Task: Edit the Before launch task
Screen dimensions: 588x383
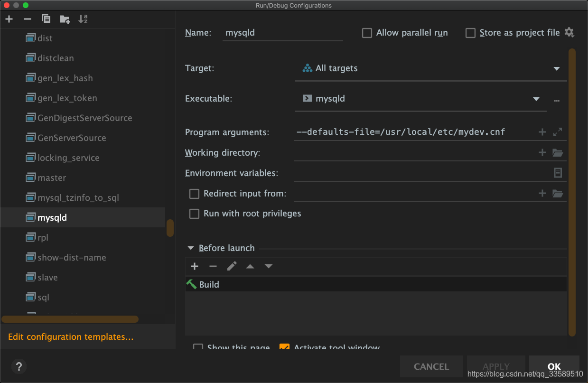Action: click(x=232, y=266)
